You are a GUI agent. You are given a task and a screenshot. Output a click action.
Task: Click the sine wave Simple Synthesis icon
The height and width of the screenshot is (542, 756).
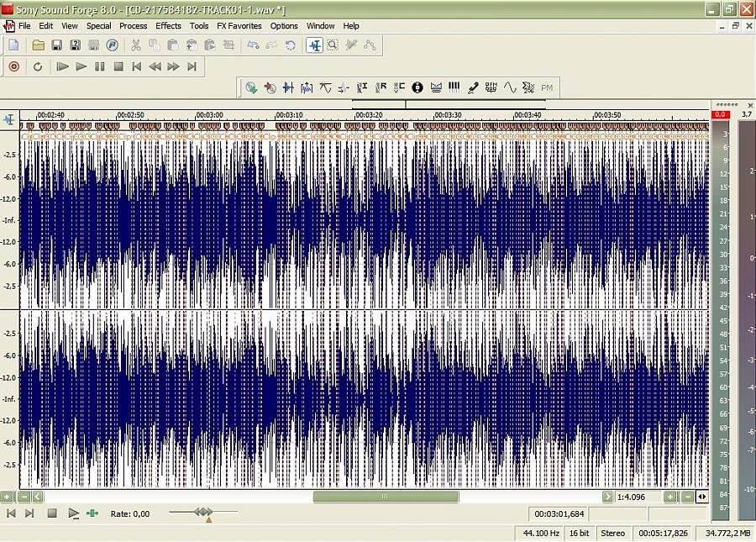point(510,87)
